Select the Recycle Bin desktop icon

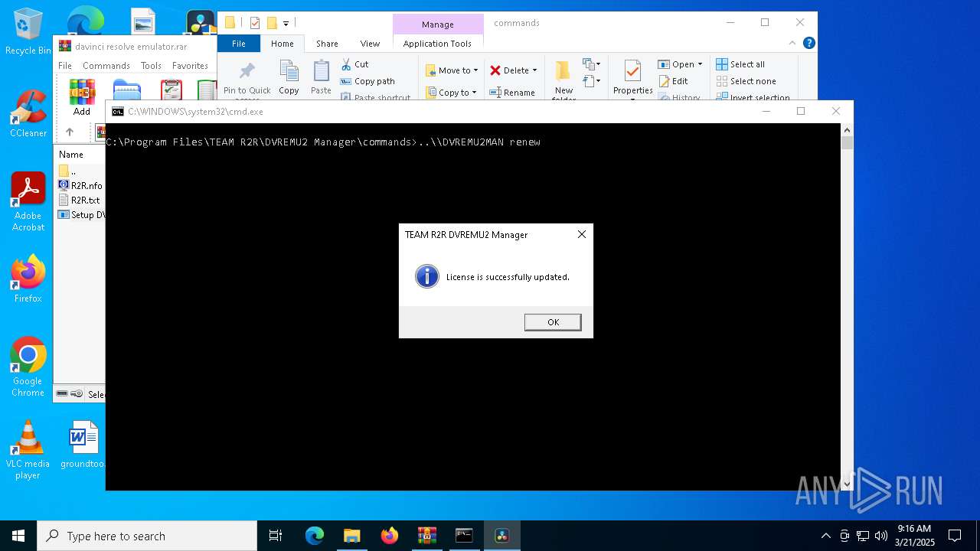(28, 31)
